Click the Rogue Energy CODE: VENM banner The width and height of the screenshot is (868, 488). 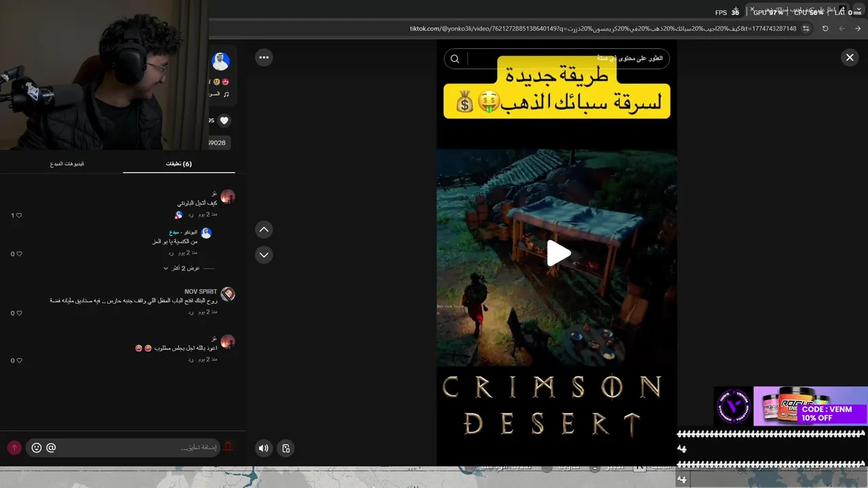click(810, 406)
